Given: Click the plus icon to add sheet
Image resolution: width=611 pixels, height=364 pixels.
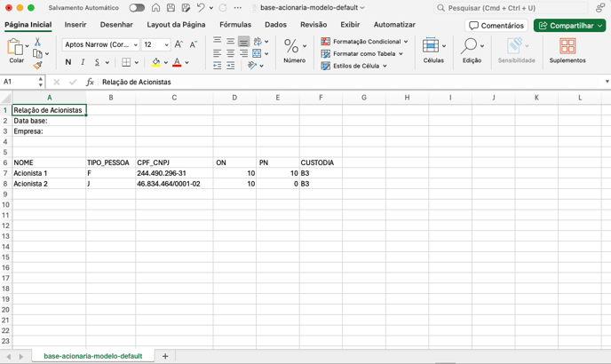Looking at the screenshot, I should (165, 356).
